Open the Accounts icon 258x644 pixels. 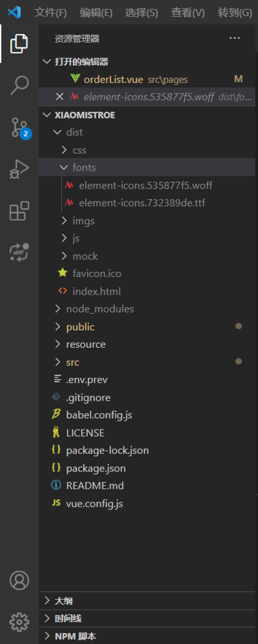[19, 580]
